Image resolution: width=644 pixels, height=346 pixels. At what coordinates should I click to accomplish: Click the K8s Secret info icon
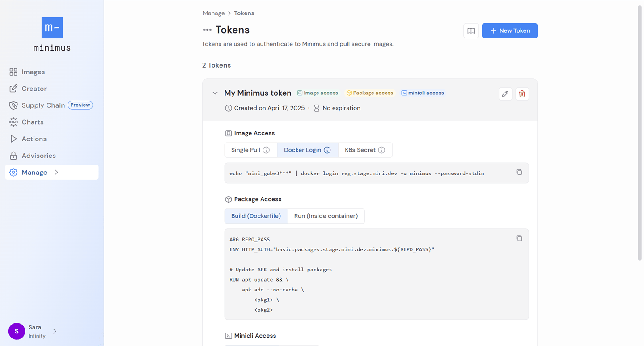tap(381, 150)
